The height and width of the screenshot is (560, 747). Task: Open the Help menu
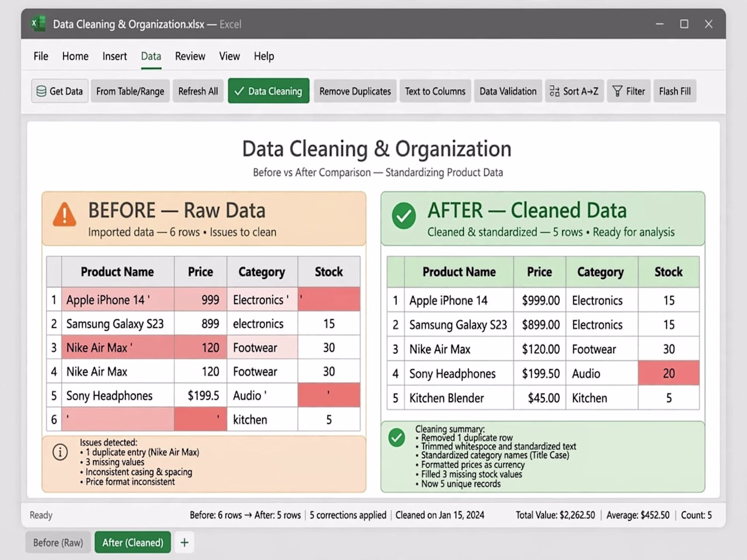click(264, 56)
